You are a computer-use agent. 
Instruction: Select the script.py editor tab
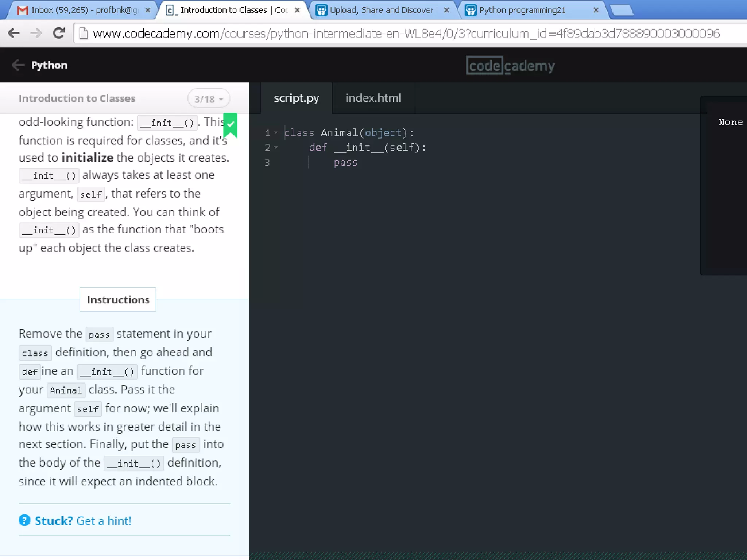296,98
